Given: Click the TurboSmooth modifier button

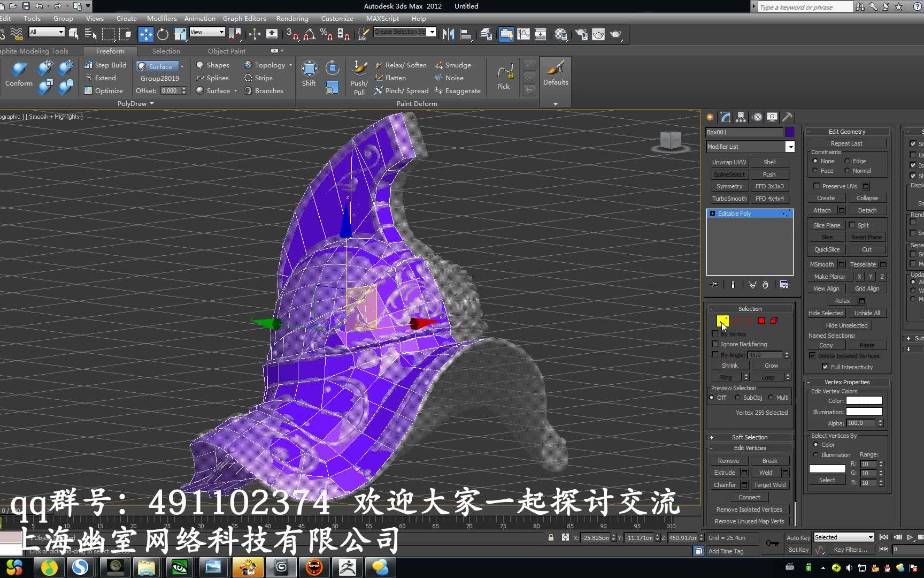Looking at the screenshot, I should click(729, 199).
